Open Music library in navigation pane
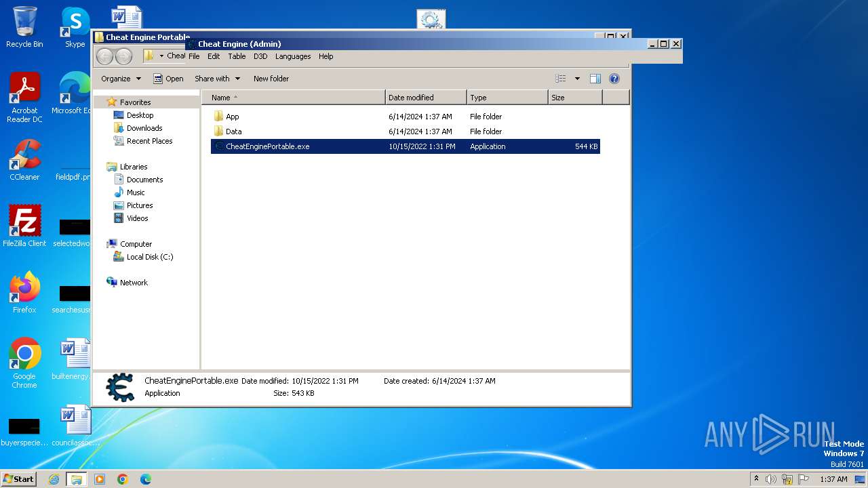This screenshot has width=868, height=488. 136,192
